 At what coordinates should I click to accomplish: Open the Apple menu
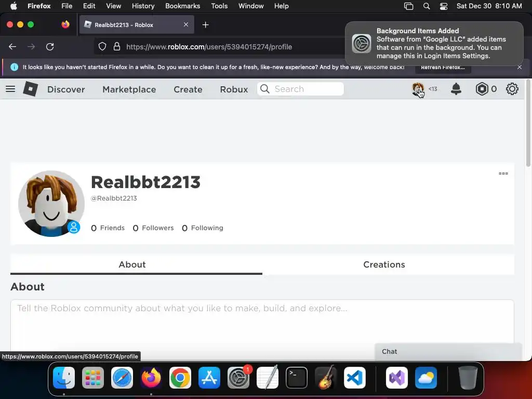pyautogui.click(x=14, y=6)
